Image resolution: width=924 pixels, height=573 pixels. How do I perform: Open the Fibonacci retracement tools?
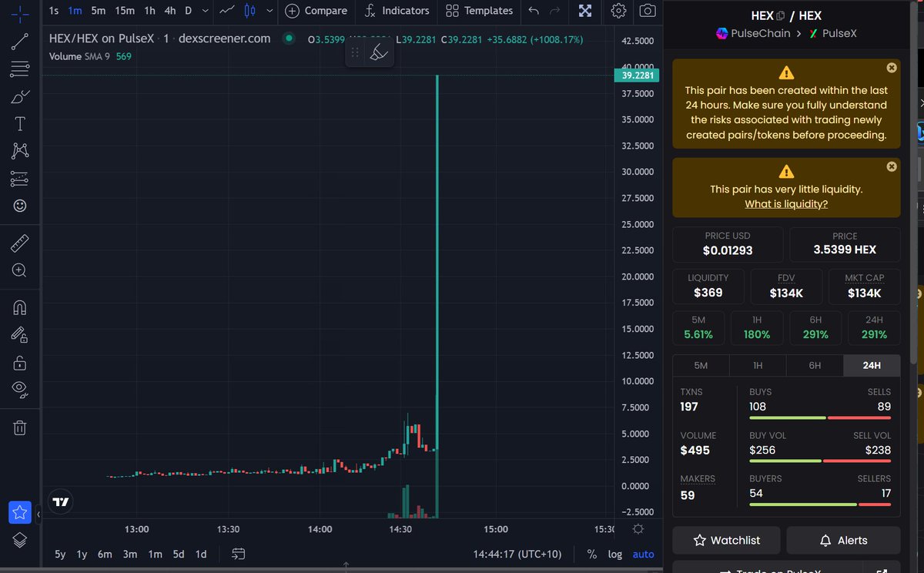pyautogui.click(x=20, y=69)
